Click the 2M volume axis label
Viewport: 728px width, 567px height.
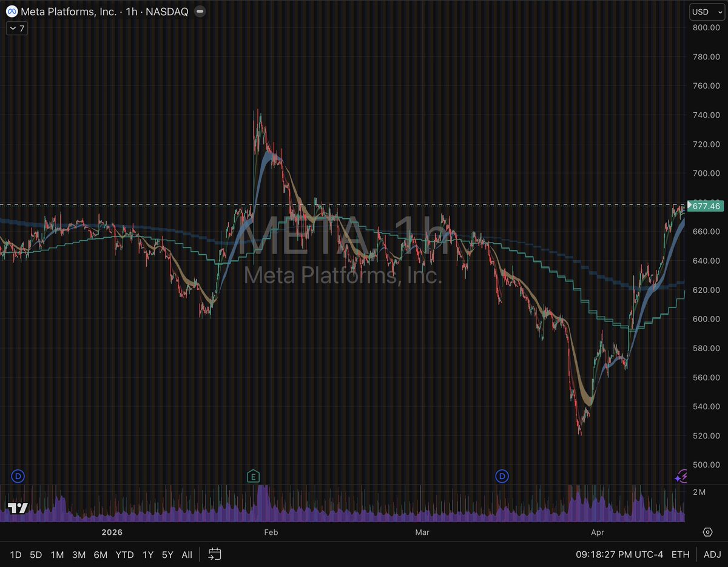pos(698,492)
